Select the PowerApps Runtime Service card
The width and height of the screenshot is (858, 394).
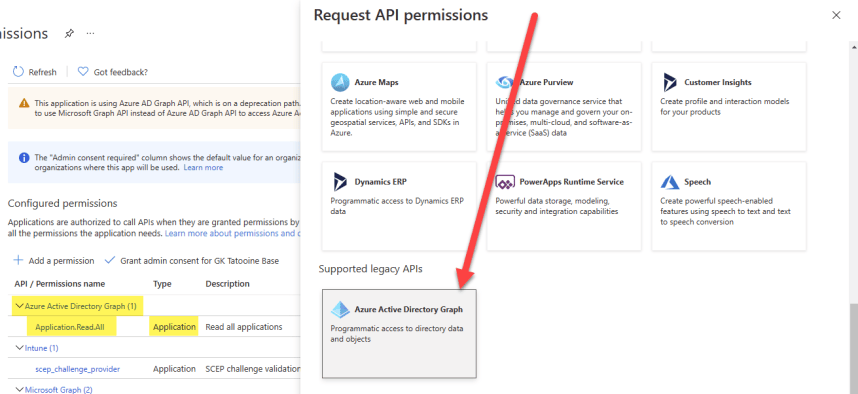pos(564,206)
